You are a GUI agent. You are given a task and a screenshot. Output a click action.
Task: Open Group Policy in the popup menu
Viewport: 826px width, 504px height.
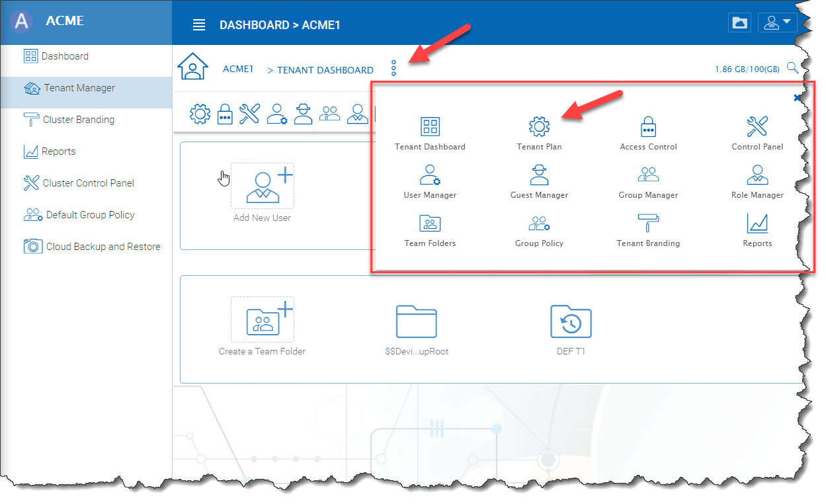[539, 231]
